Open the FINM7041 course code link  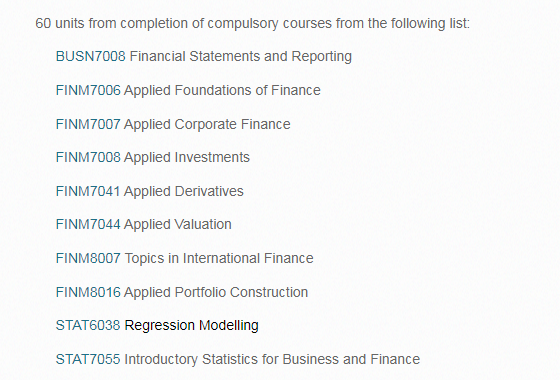coord(88,191)
